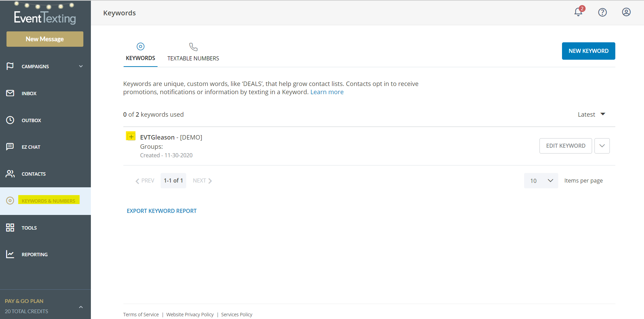Open Terms of Service link
The image size is (644, 319).
coord(141,315)
